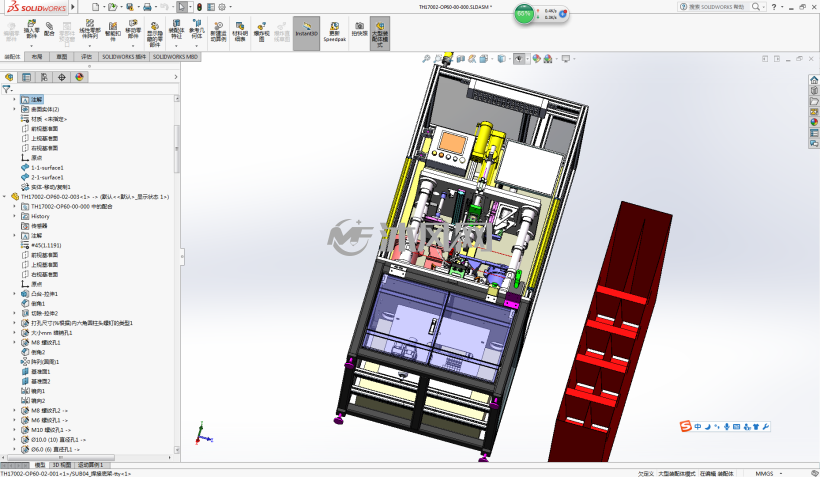Screen dimensions: 820x477
Task: Switch to the Sketch ribbon tab
Action: click(62, 56)
